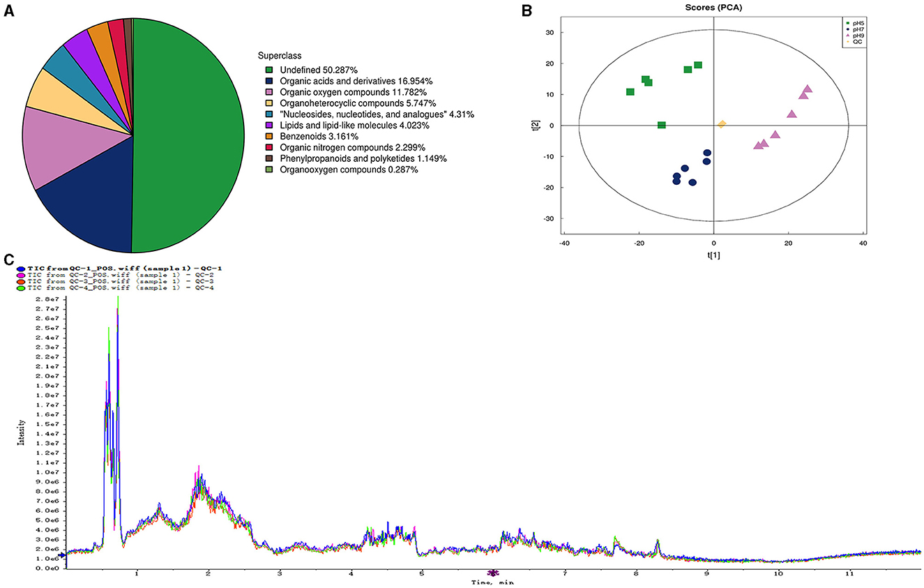Click the green circle icon for QC-4 TIC trace

point(20,287)
